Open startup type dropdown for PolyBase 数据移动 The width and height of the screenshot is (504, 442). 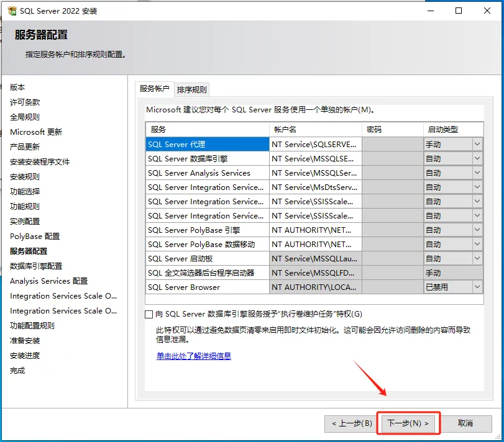(x=477, y=244)
